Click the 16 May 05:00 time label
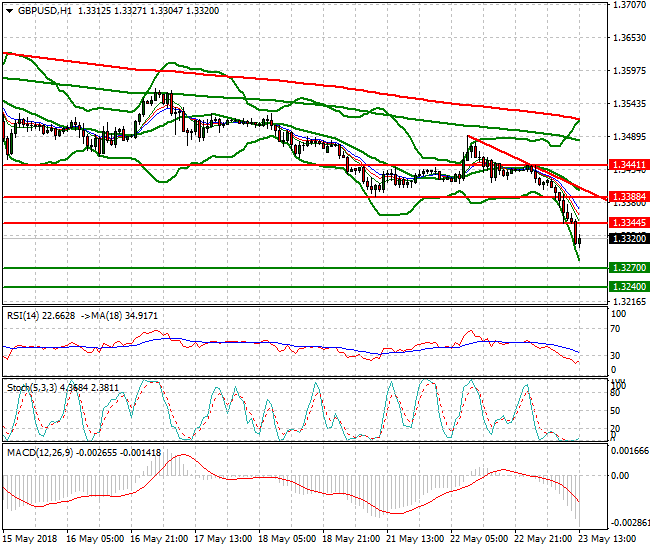The image size is (650, 550). (95, 539)
